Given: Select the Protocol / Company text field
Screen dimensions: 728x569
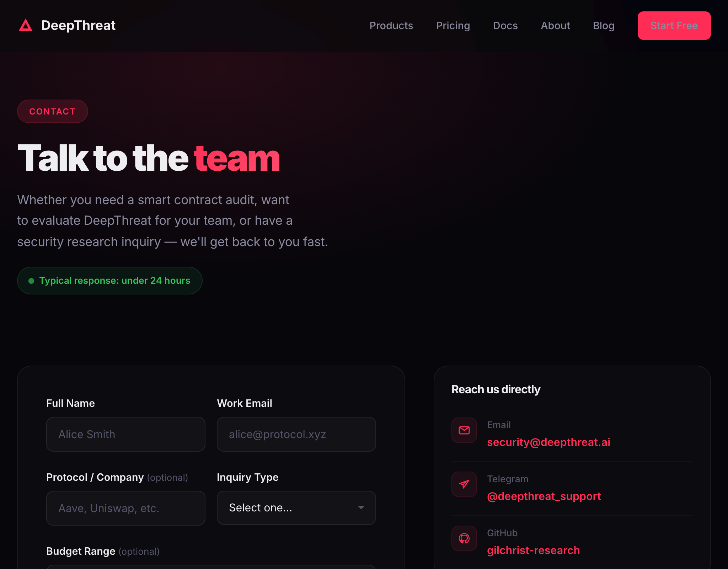Looking at the screenshot, I should click(125, 508).
